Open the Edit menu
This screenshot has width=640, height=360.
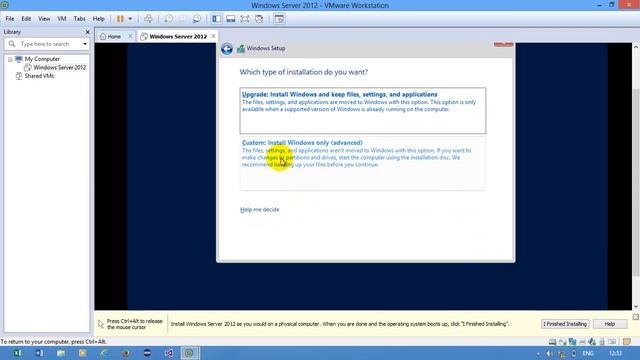(26, 19)
